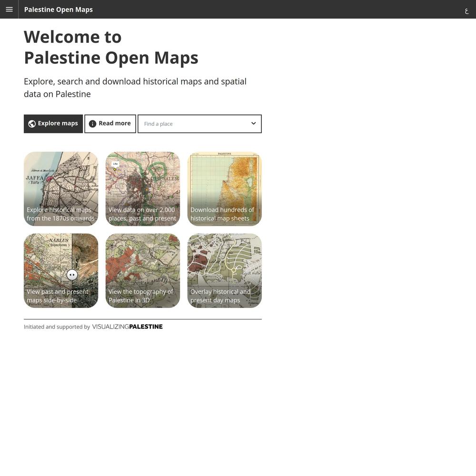Open the past and present side-by-side card

pyautogui.click(x=61, y=270)
